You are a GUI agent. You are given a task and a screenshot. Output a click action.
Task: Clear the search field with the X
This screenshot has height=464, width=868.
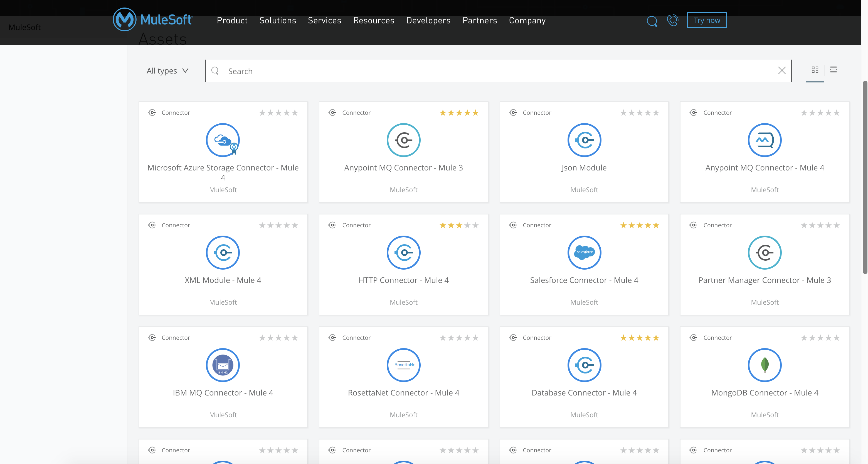click(782, 71)
